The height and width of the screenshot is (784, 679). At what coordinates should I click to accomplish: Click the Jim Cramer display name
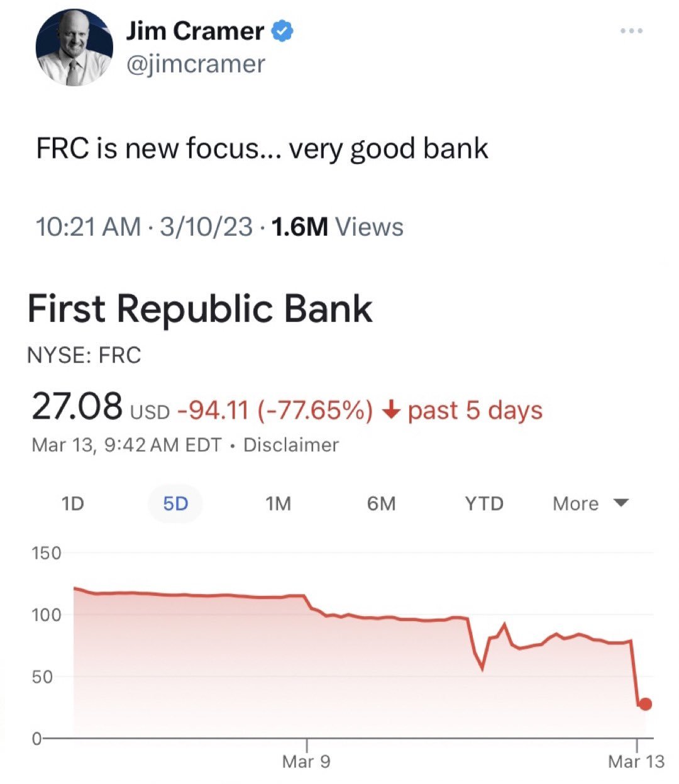(x=196, y=31)
